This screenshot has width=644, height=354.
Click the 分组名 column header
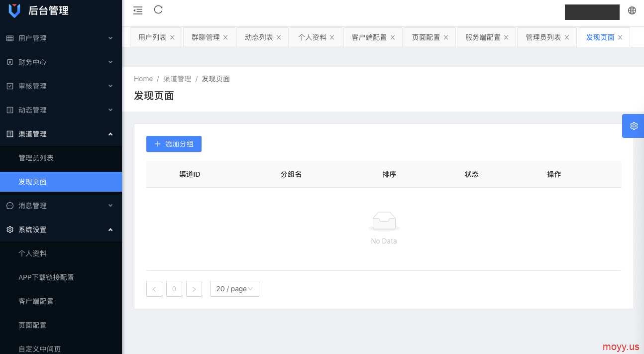tap(291, 174)
